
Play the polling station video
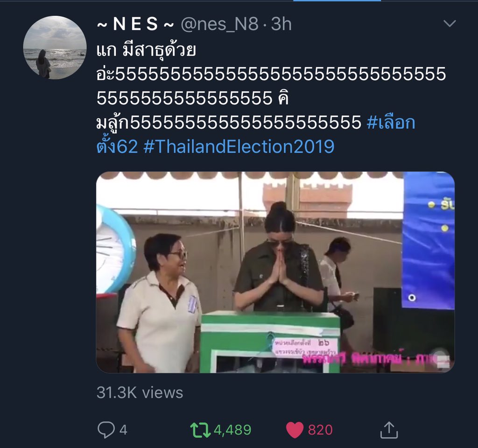tap(275, 272)
